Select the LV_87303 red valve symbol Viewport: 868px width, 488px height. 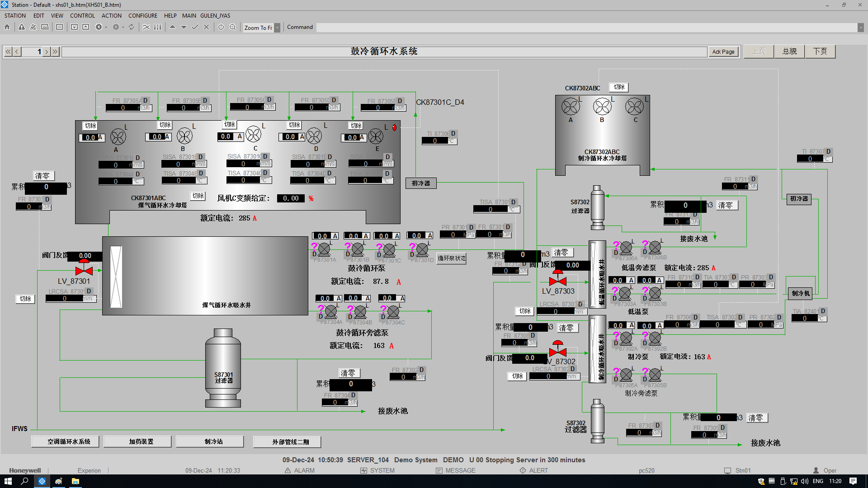click(558, 278)
